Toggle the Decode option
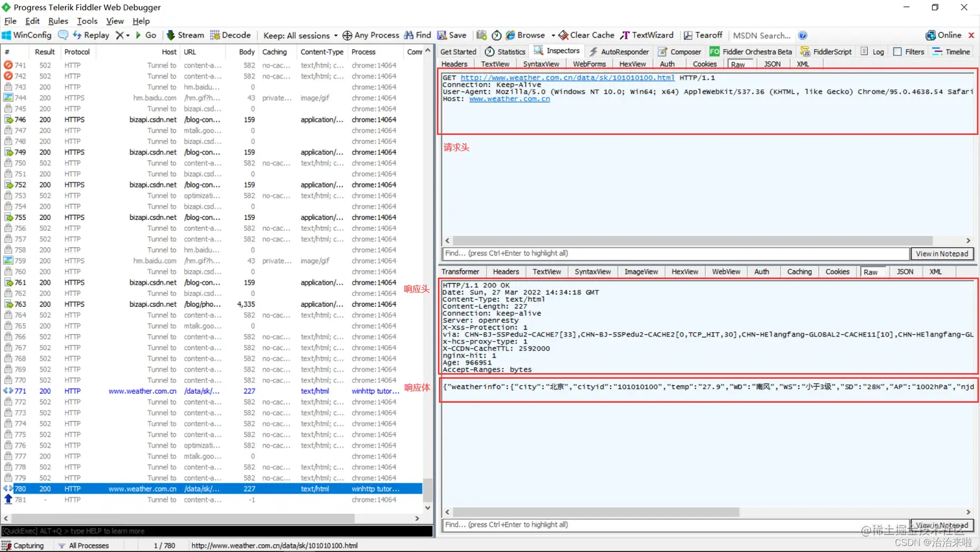 coord(230,35)
